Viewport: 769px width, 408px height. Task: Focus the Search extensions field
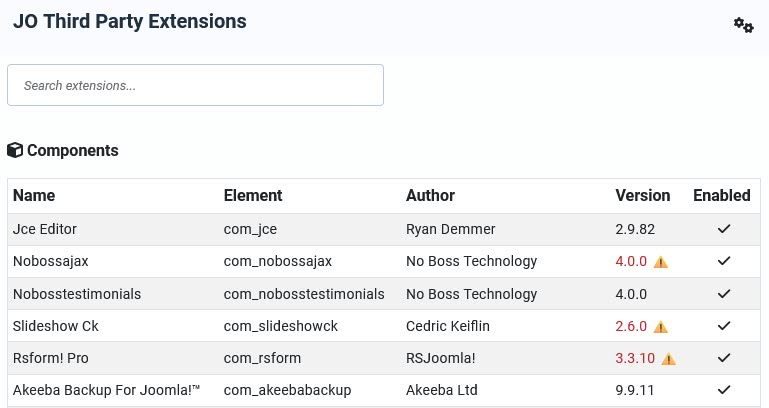195,86
